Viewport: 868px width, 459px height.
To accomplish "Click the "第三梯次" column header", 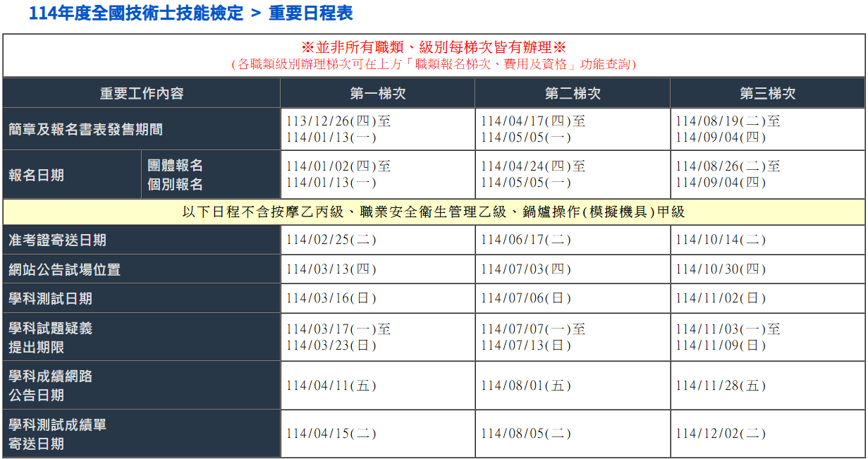I will click(x=768, y=93).
